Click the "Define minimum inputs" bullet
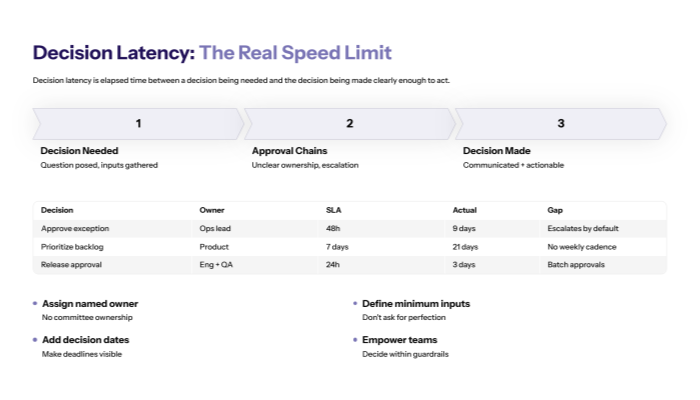The width and height of the screenshot is (700, 400). (x=416, y=303)
